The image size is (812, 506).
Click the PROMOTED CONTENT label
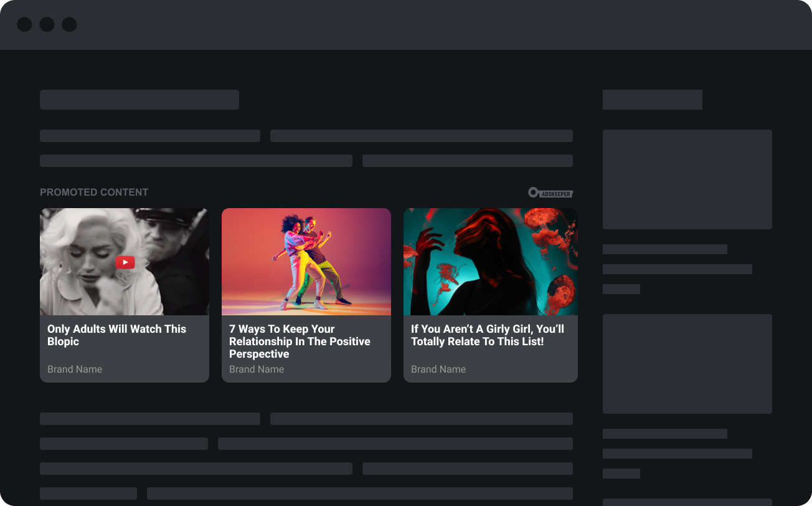pyautogui.click(x=94, y=193)
